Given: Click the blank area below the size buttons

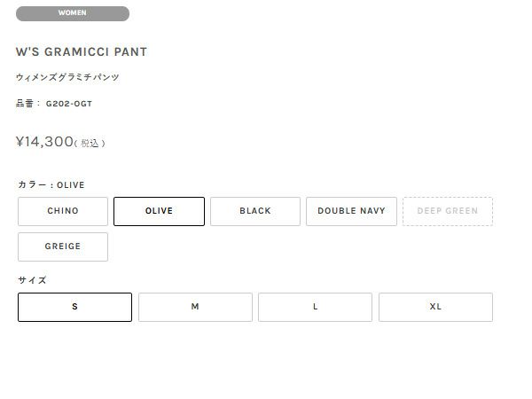Looking at the screenshot, I should coord(266,364).
